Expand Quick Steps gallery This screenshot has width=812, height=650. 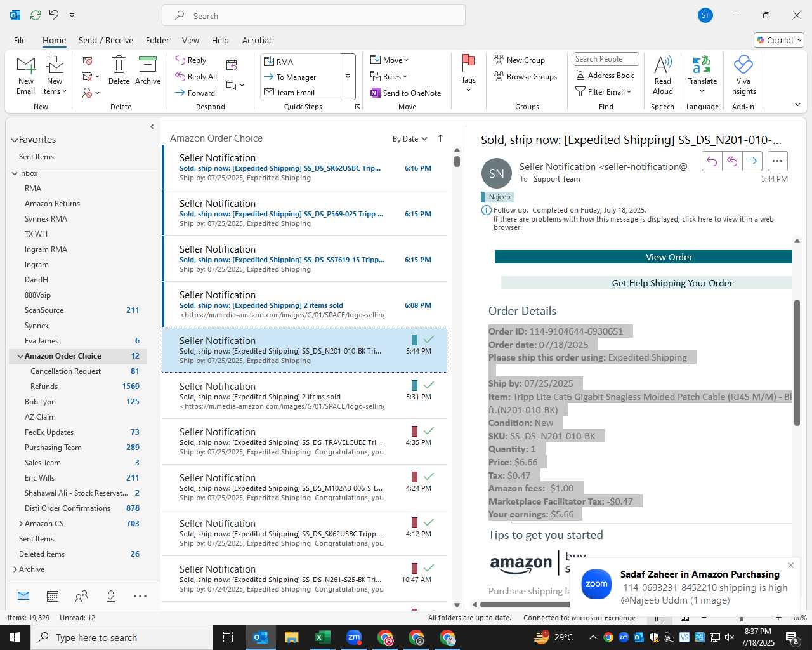348,77
